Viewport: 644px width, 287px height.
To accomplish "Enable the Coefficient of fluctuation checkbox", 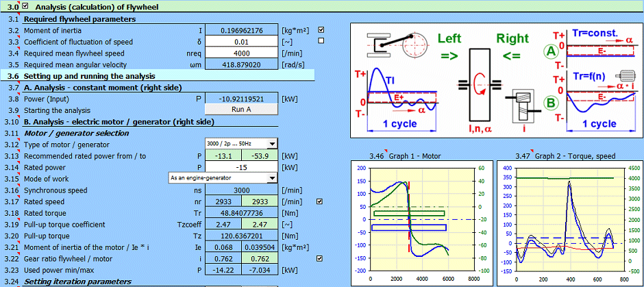I will tap(321, 41).
